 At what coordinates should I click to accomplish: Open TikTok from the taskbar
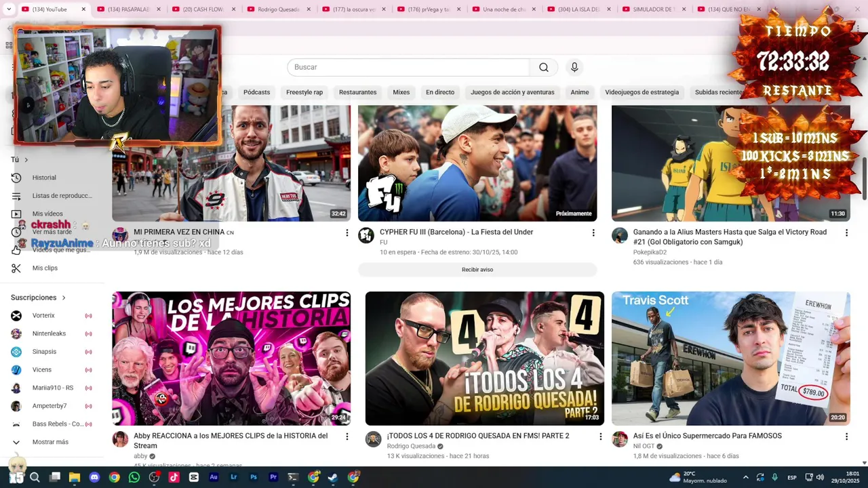point(174,477)
